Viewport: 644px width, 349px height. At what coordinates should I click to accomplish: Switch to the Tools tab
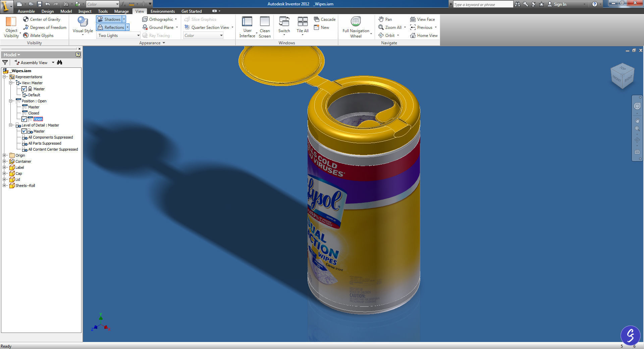(x=103, y=11)
